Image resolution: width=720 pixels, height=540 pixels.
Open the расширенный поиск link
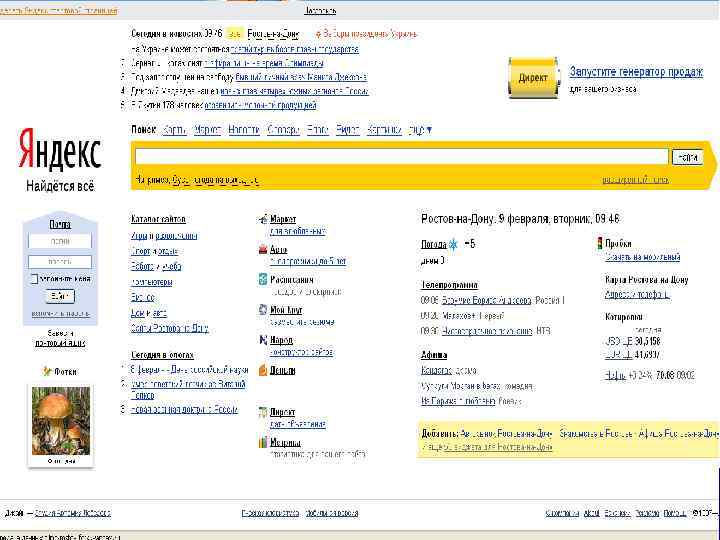(x=636, y=180)
